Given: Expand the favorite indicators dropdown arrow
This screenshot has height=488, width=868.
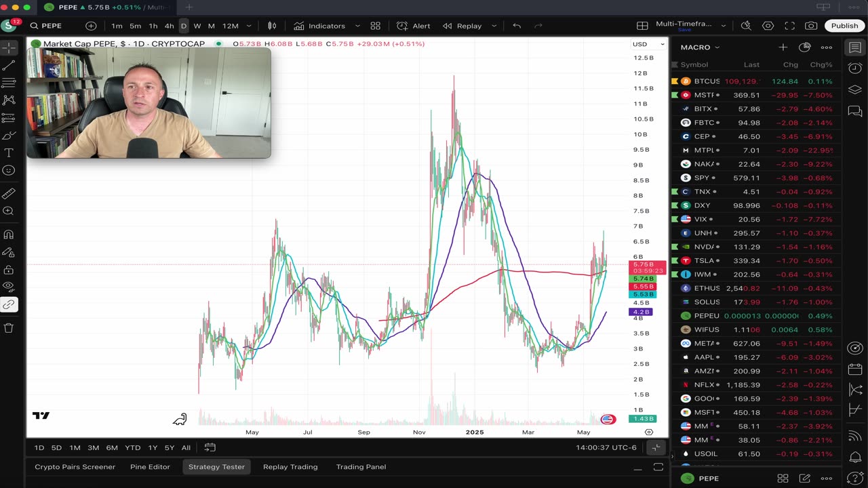Looking at the screenshot, I should (x=357, y=26).
